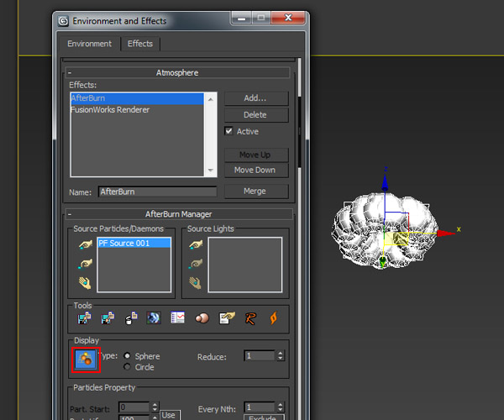Screen dimensions: 504x420
Task: Select the blue Z-axis arrow of gizmo
Action: 385,182
